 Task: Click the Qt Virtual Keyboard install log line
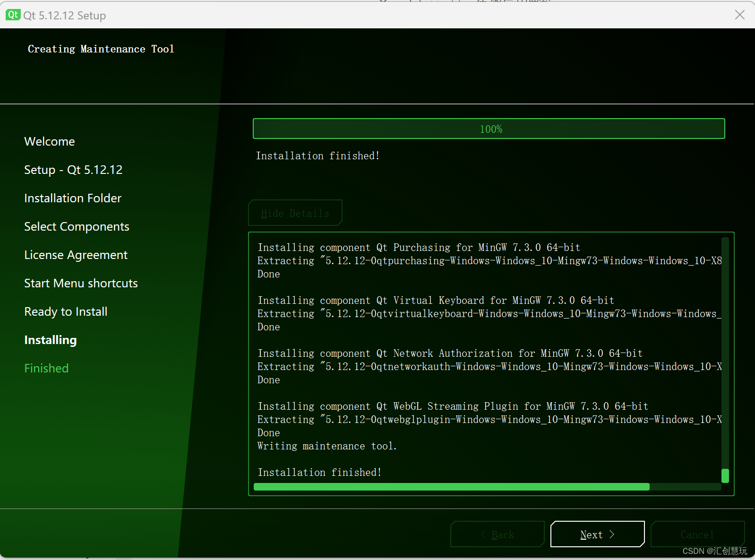[436, 300]
